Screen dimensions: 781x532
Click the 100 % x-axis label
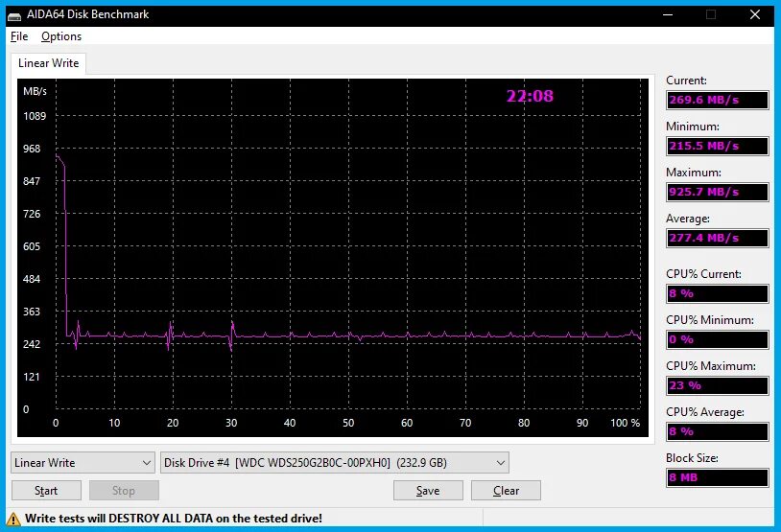click(626, 423)
